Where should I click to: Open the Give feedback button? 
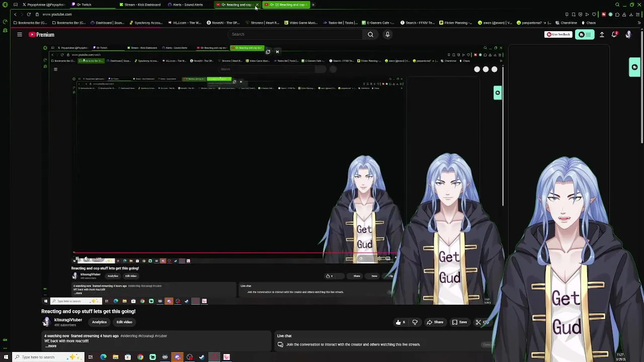558,34
